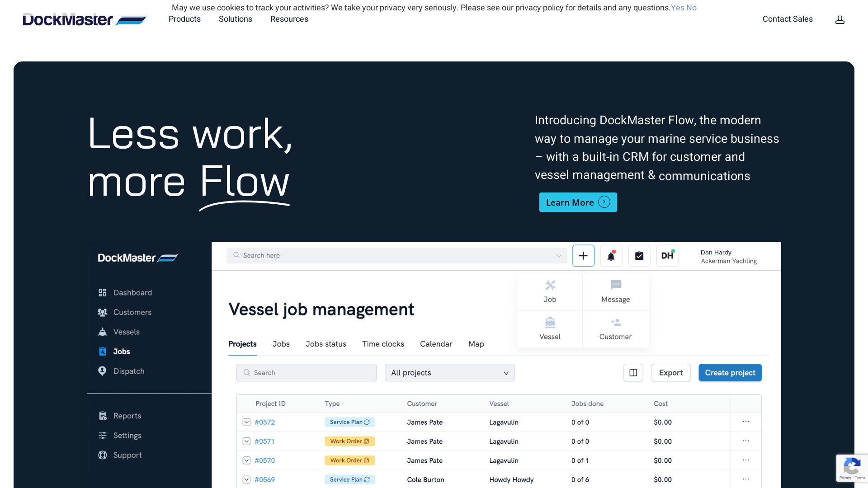This screenshot has width=868, height=488.
Task: Switch to the Jobs status tab
Action: pyautogui.click(x=325, y=344)
